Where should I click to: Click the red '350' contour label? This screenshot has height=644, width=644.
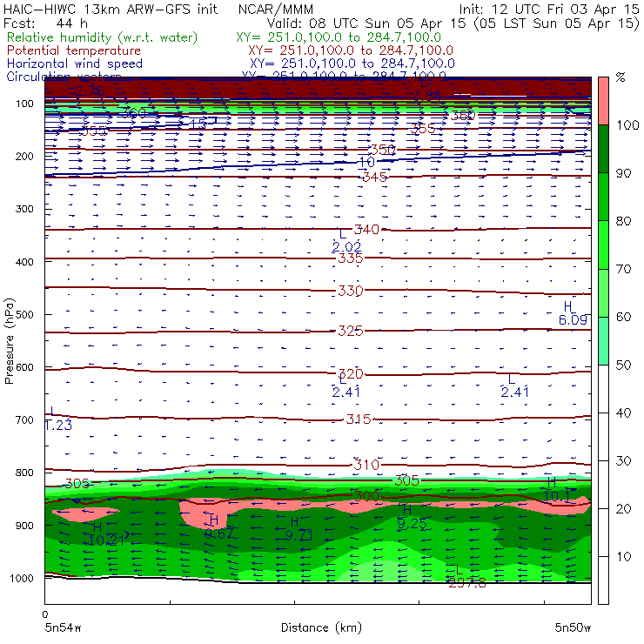pyautogui.click(x=383, y=150)
